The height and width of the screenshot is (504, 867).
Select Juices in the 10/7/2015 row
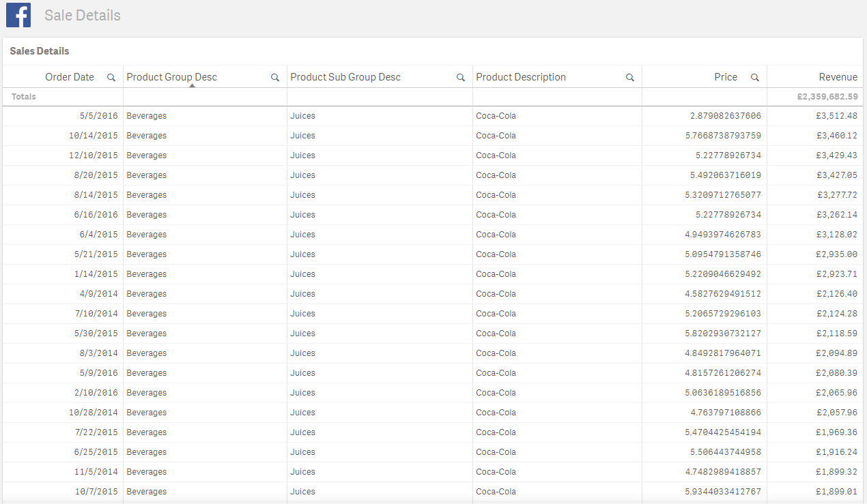302,492
